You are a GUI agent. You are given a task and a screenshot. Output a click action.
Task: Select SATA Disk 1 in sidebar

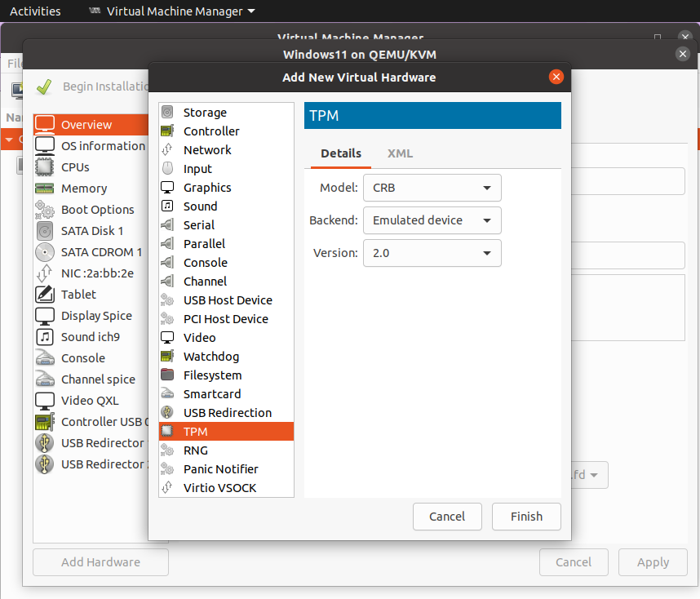(91, 231)
